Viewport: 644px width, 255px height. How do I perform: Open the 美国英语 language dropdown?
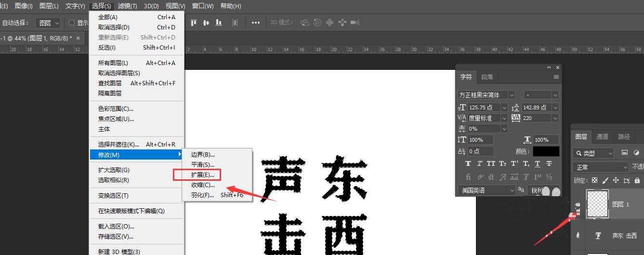click(486, 190)
